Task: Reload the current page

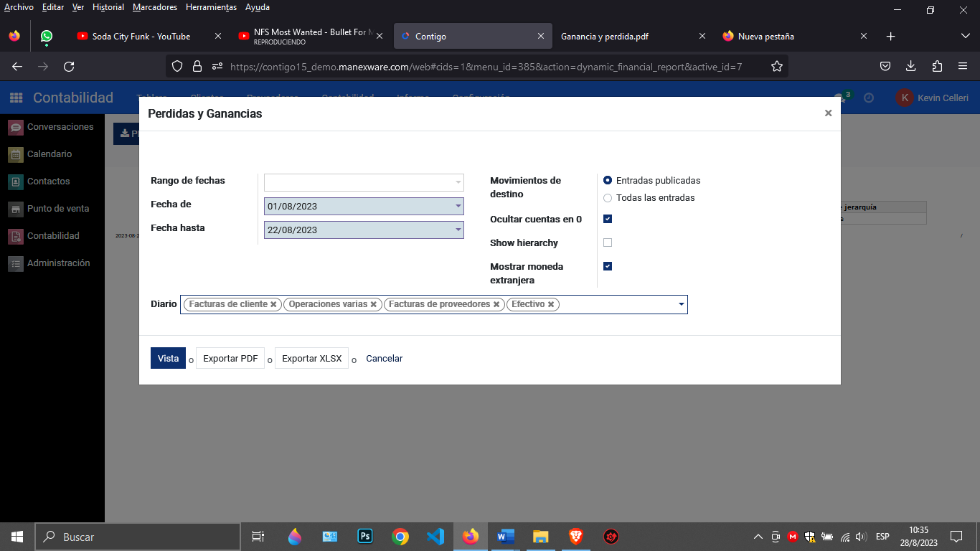Action: [x=69, y=67]
